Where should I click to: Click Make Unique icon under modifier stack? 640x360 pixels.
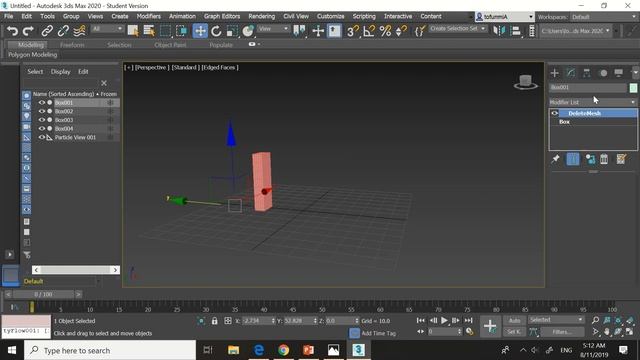click(x=590, y=159)
